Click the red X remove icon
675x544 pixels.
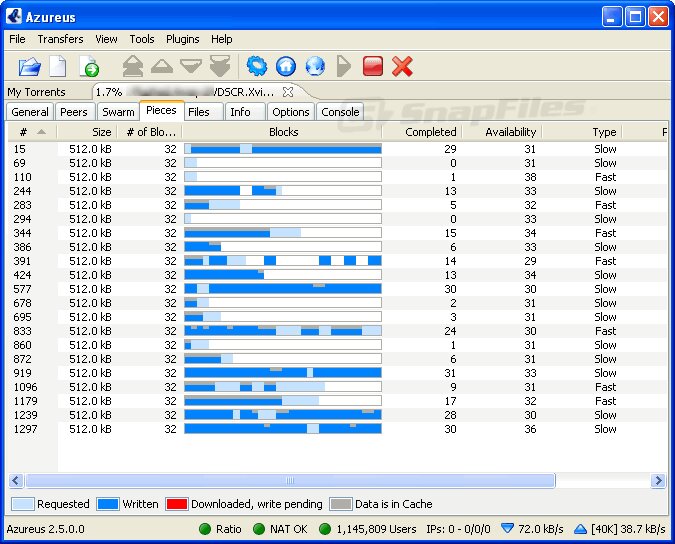click(x=402, y=67)
